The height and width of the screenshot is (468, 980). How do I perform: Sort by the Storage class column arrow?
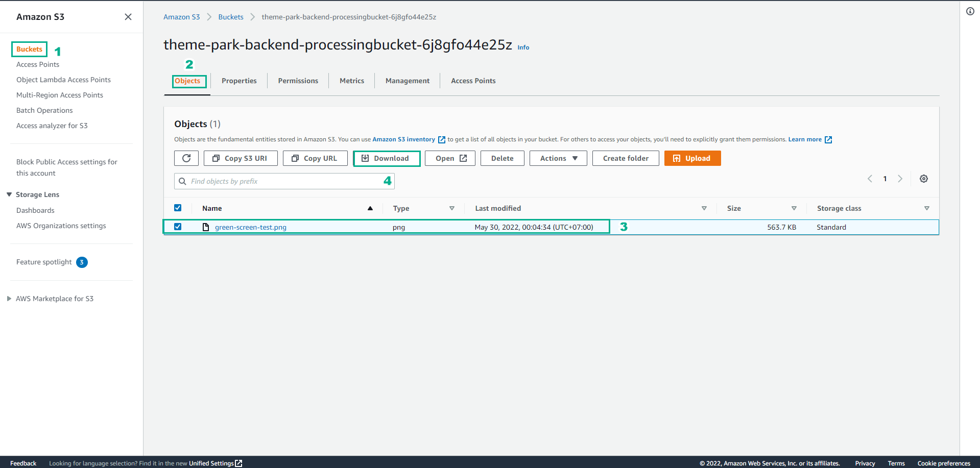(x=927, y=208)
